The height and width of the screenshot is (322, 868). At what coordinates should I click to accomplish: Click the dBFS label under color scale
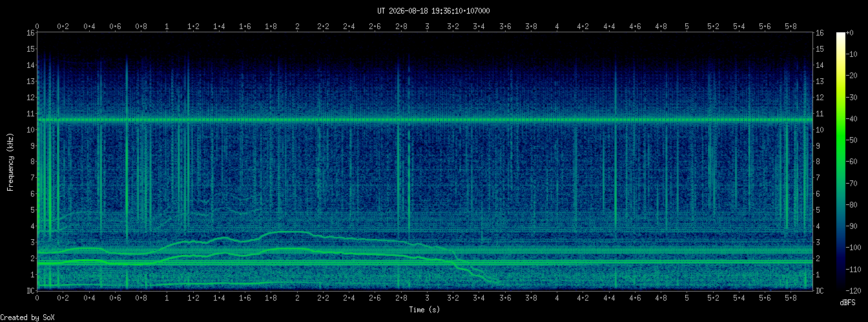pyautogui.click(x=848, y=302)
